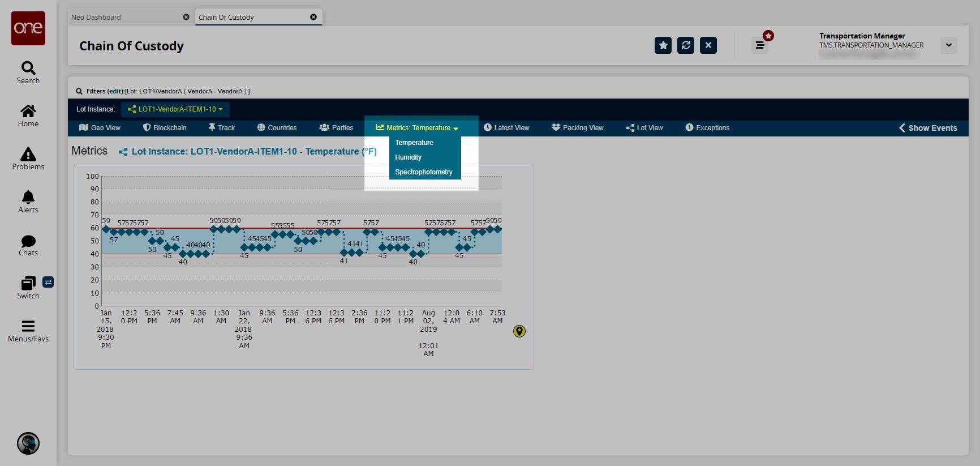The height and width of the screenshot is (466, 980).
Task: Expand the LOT1-VendorA-ITEM1-10 lot instance dropdown
Action: pyautogui.click(x=175, y=109)
